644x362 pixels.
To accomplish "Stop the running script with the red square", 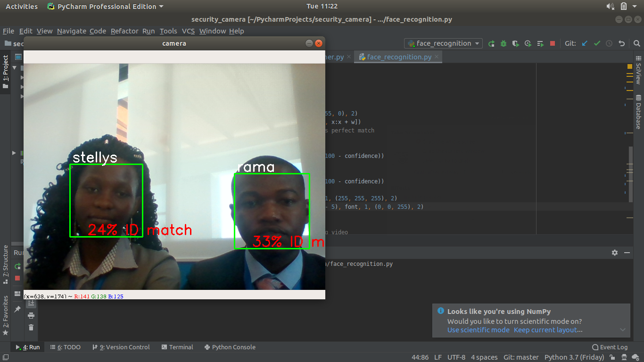I will [x=552, y=43].
